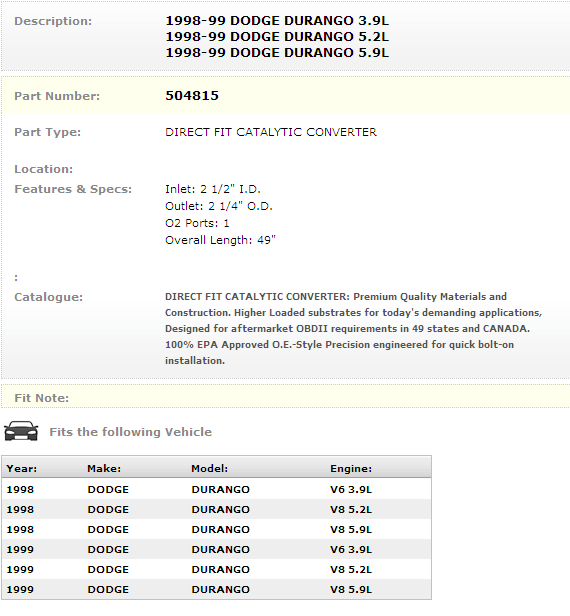Screen dimensions: 570x616
Task: Select the 1998 Durango V6 3.9L row
Action: click(216, 489)
